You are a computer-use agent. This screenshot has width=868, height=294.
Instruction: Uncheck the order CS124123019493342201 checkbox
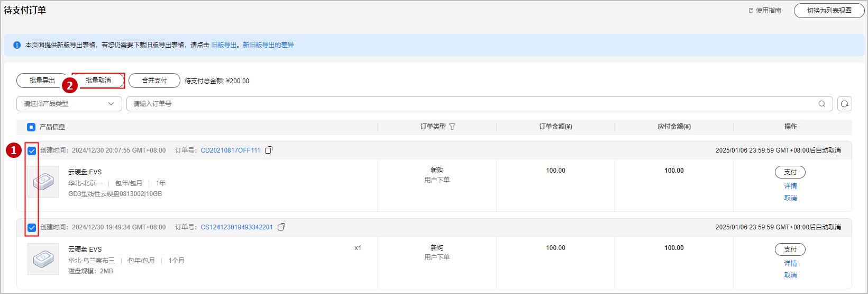(32, 228)
